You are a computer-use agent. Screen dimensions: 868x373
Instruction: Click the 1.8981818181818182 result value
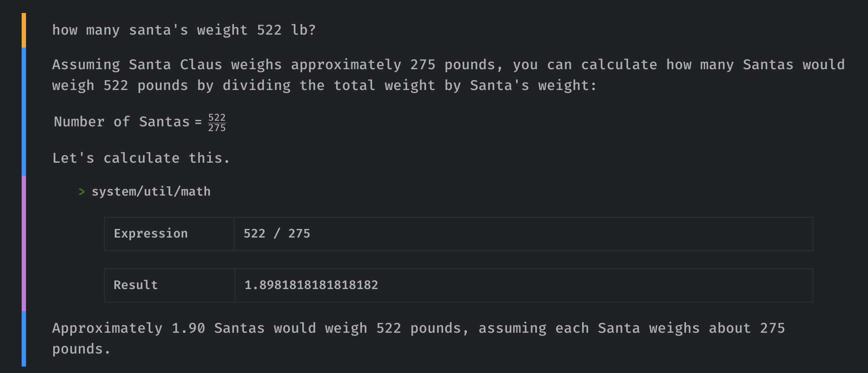311,285
